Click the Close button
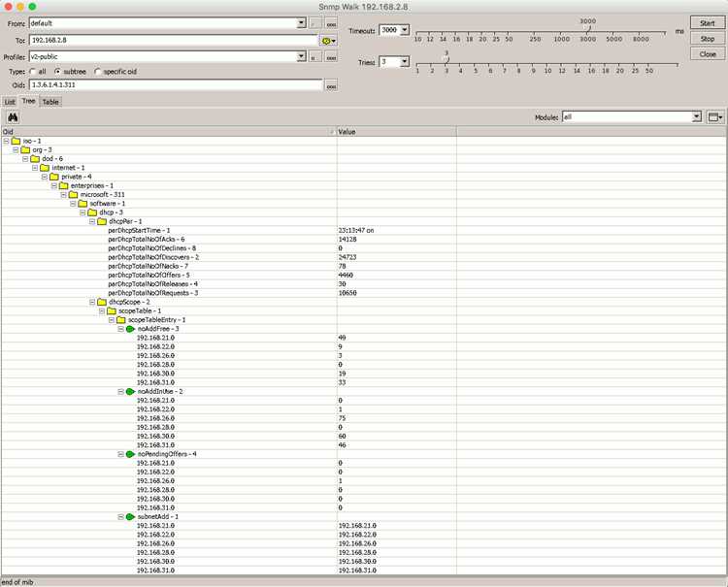This screenshot has width=728, height=587. pyautogui.click(x=707, y=54)
